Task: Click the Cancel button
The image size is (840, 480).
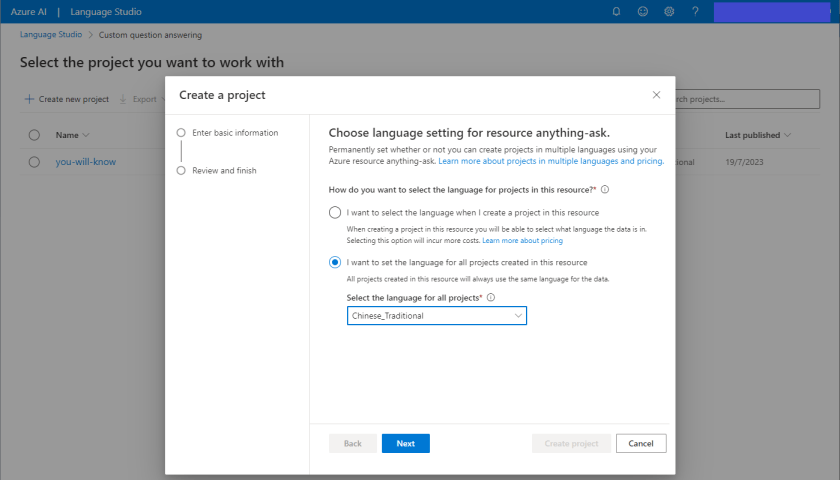Action: (x=641, y=443)
